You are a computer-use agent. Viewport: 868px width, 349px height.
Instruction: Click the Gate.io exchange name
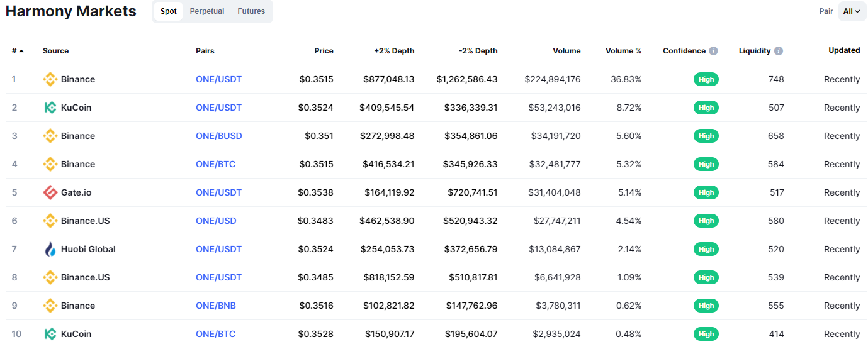tap(76, 192)
